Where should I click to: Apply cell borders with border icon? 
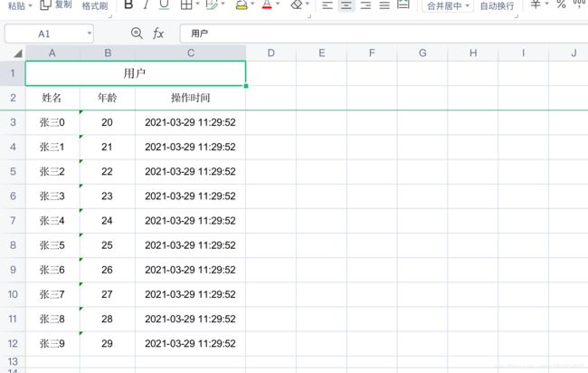(x=186, y=5)
